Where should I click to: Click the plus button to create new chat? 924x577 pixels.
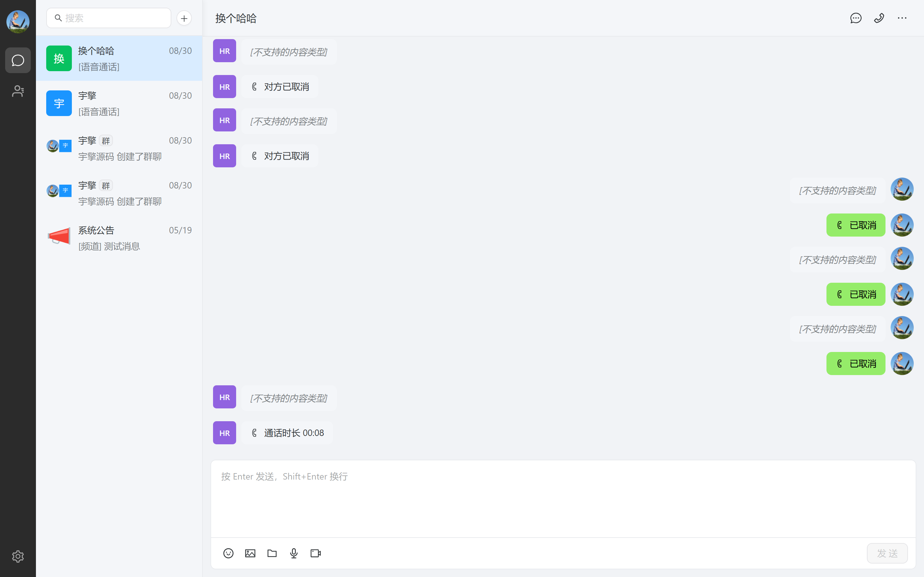pos(184,18)
